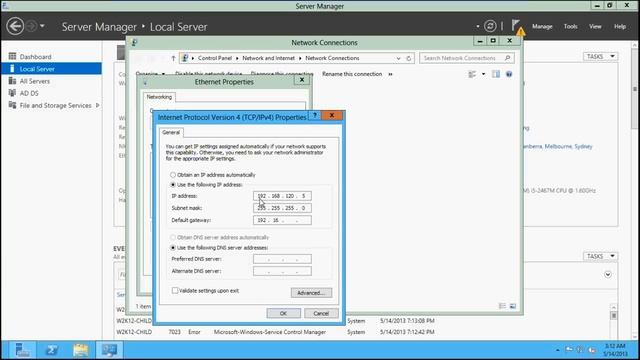The image size is (640, 360).
Task: Click the Advanced... button
Action: tap(311, 293)
